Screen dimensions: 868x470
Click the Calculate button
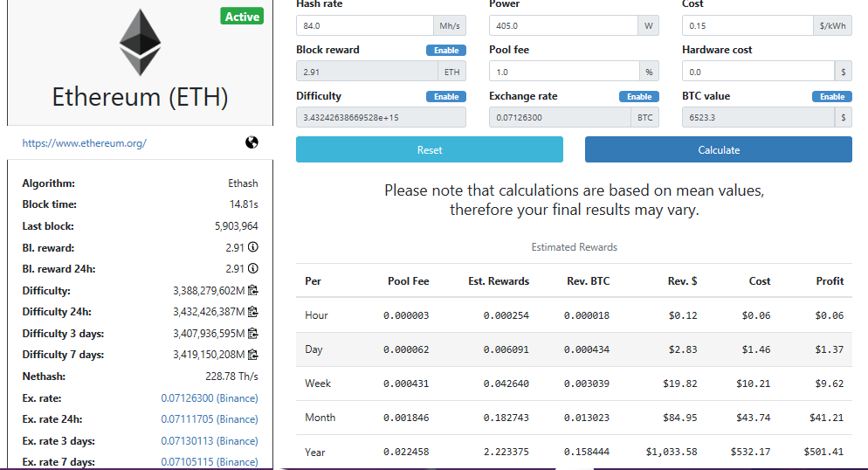tap(719, 149)
